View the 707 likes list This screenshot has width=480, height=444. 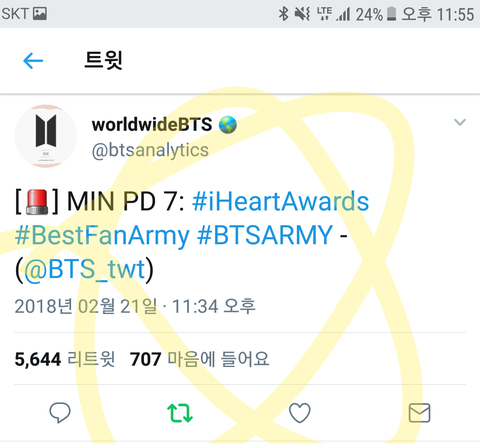point(199,359)
